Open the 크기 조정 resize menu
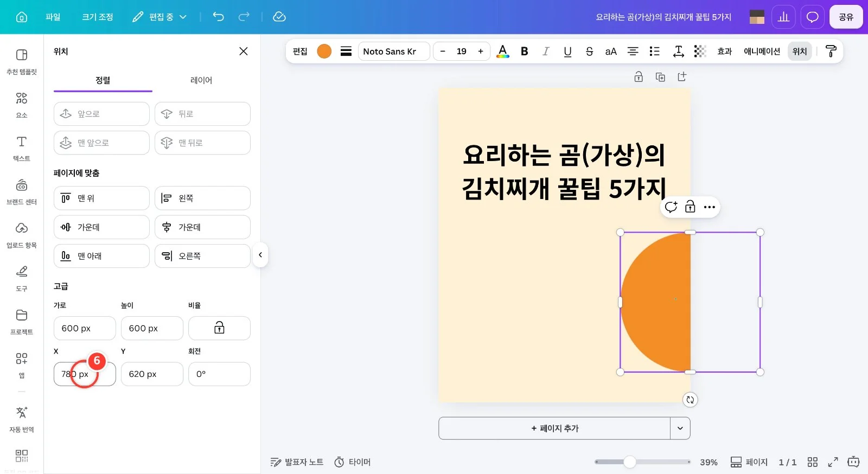The image size is (868, 474). 98,17
